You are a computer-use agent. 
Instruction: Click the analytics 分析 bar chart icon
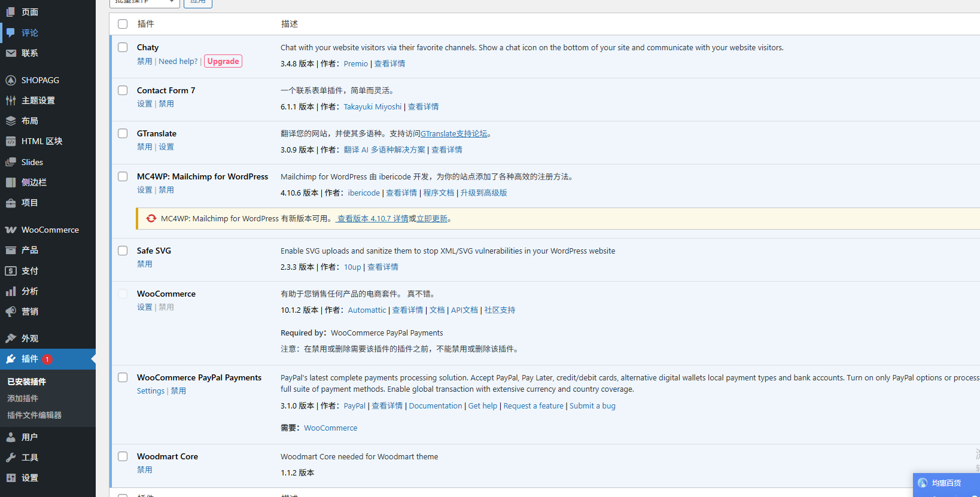point(11,291)
